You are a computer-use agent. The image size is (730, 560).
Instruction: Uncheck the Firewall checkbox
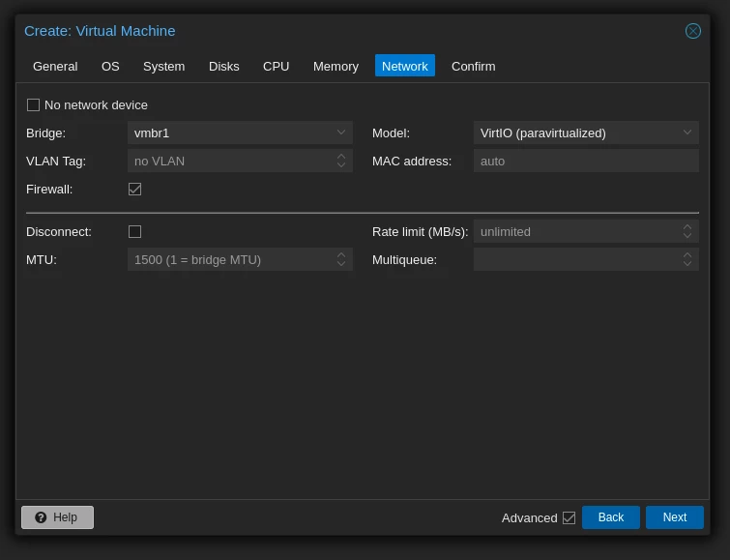coord(135,190)
